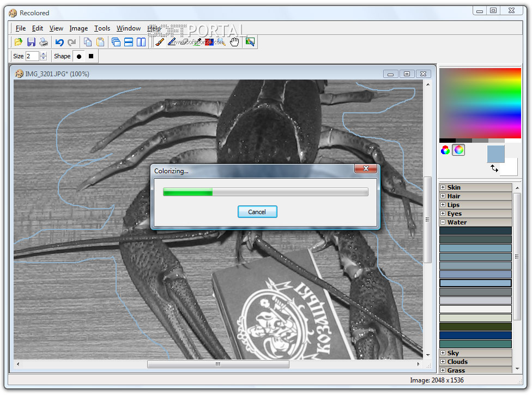Close the Colorizing dialog with X
The width and height of the screenshot is (532, 395).
point(366,168)
